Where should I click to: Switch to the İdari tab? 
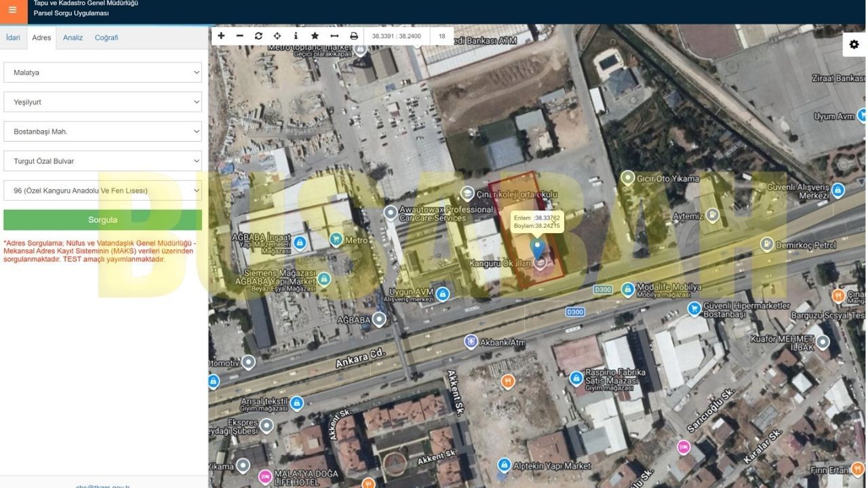(13, 38)
